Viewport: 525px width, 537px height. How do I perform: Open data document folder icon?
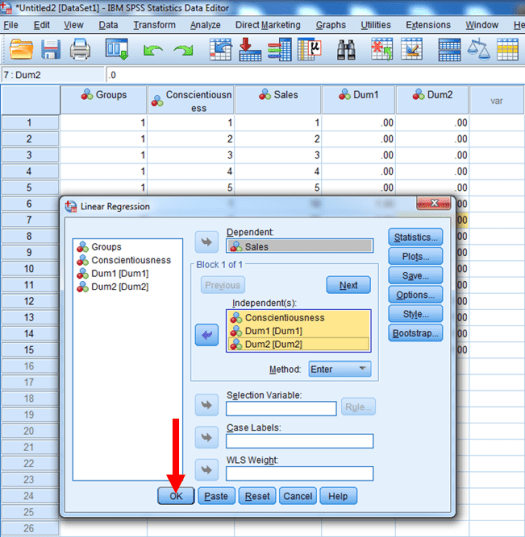click(x=21, y=49)
